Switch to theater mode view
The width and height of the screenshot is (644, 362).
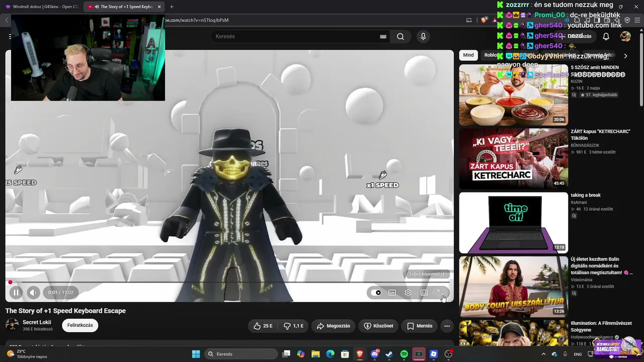424,293
